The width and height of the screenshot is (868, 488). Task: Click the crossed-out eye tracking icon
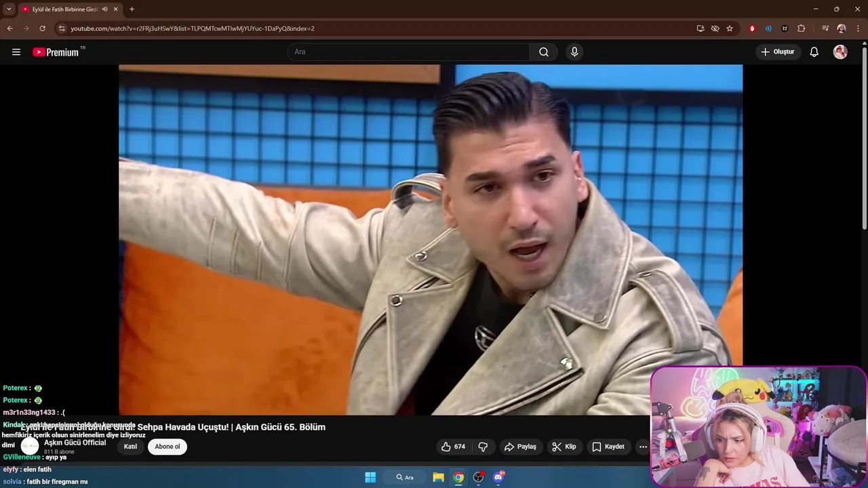coord(715,28)
